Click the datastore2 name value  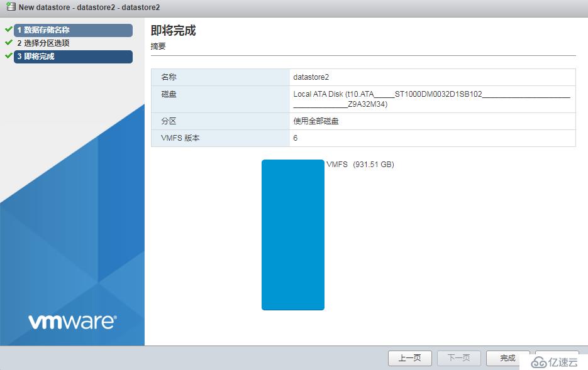(311, 77)
